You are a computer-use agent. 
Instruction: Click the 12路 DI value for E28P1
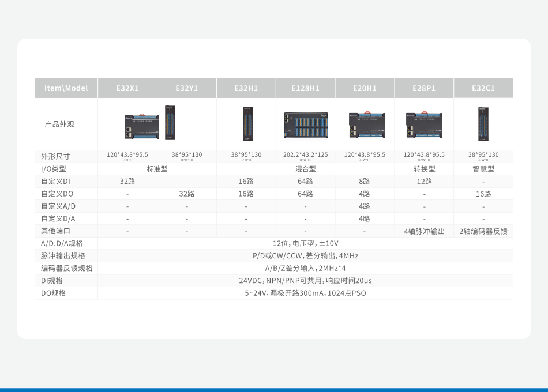coord(425,182)
